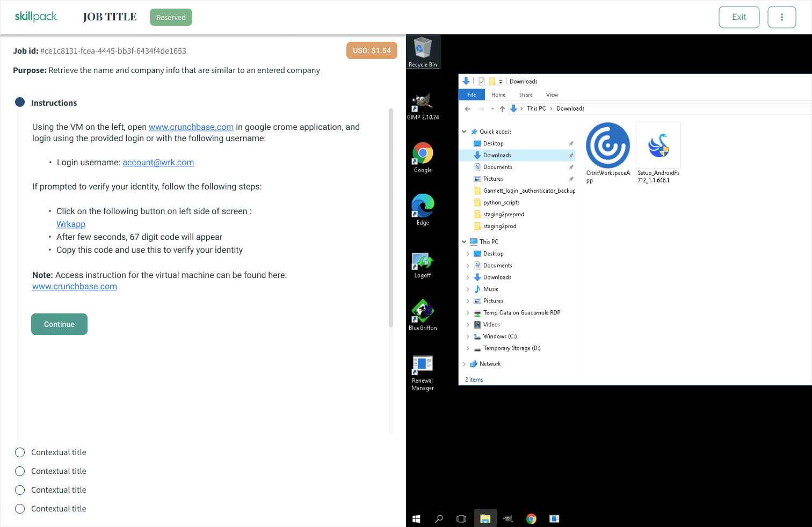Expand Desktop under This PC
Viewport: 812px width, 527px height.
tap(468, 254)
